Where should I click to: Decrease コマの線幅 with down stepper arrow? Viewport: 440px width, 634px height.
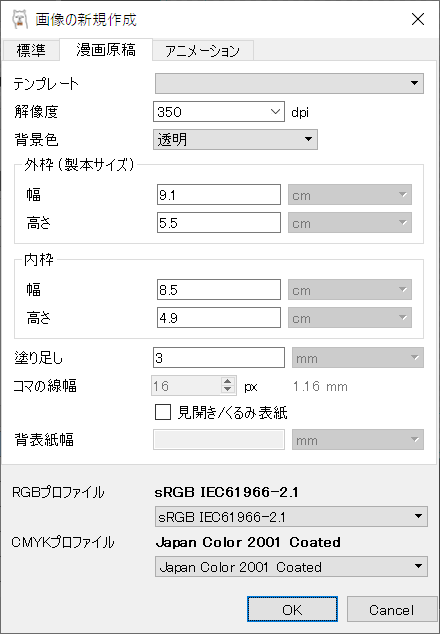pyautogui.click(x=228, y=390)
